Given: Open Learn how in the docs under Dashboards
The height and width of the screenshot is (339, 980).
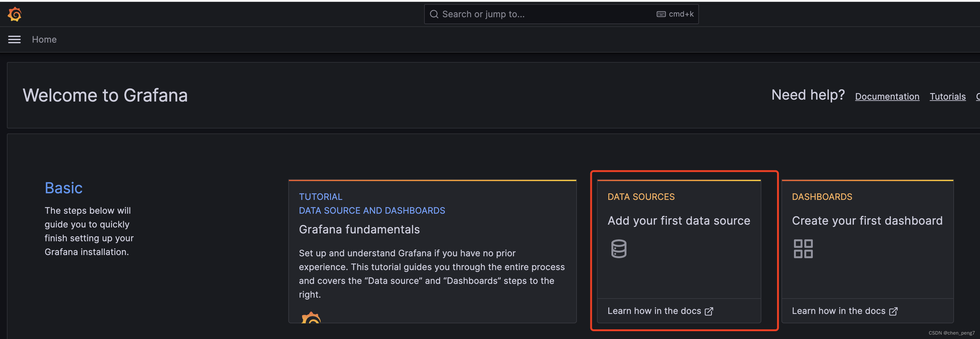Looking at the screenshot, I should click(x=844, y=311).
